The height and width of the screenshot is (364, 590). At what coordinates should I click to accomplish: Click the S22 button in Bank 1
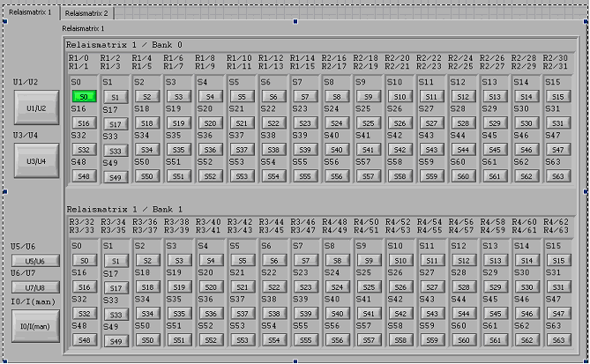(274, 287)
